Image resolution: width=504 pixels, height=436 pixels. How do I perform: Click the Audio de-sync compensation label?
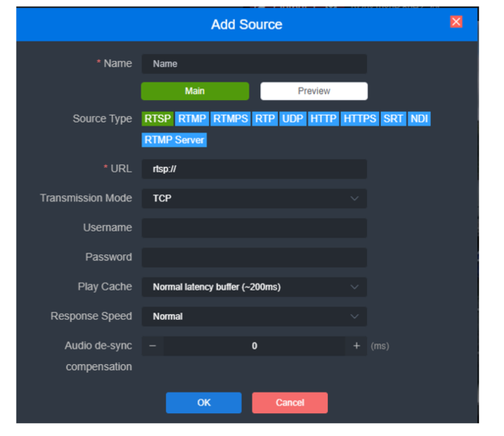click(98, 356)
